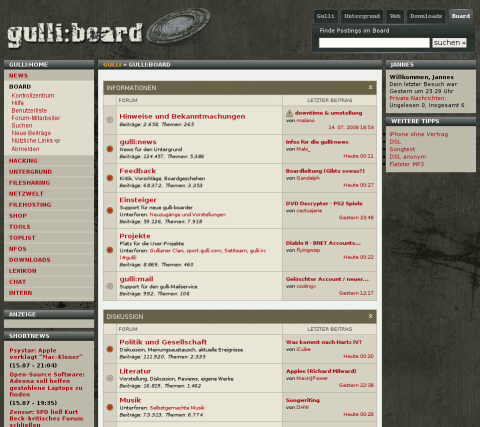Click status icon beside Feedback forum
The width and height of the screenshot is (480, 427).
[110, 178]
